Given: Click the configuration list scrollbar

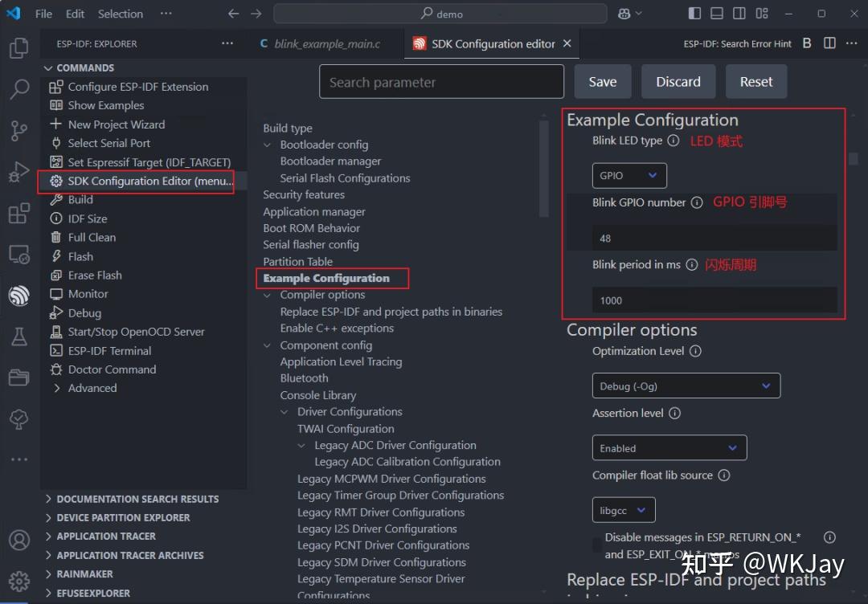Looking at the screenshot, I should click(x=544, y=169).
